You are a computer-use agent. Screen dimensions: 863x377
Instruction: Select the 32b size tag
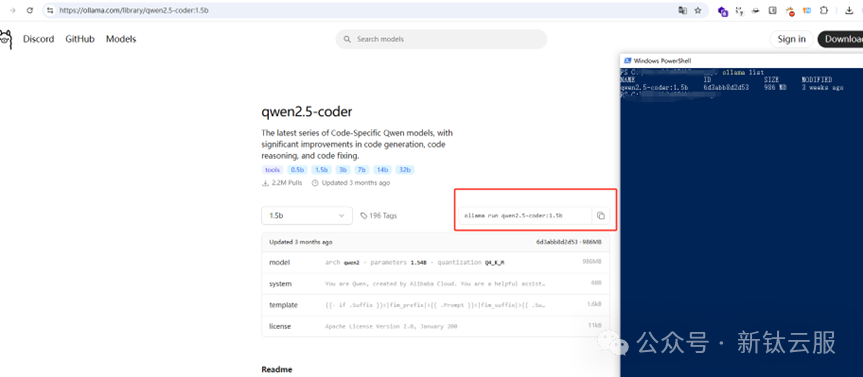click(x=405, y=170)
